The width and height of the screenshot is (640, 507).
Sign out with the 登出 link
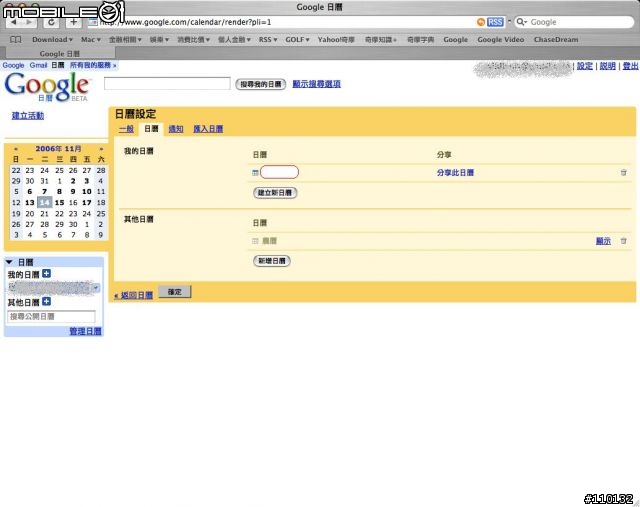click(x=630, y=66)
